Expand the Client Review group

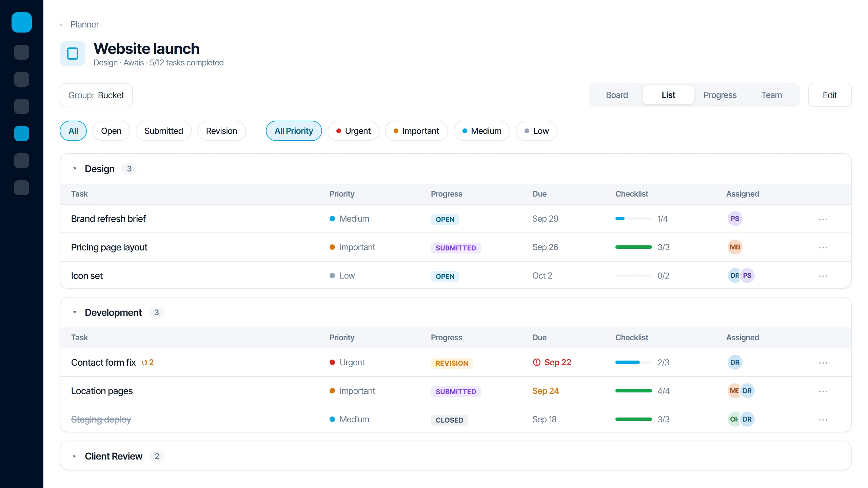click(75, 456)
